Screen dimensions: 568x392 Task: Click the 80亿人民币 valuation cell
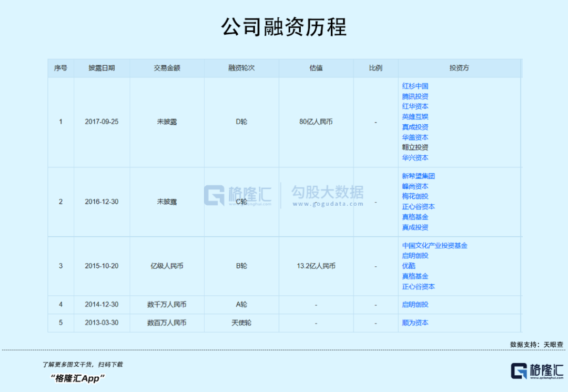[316, 122]
